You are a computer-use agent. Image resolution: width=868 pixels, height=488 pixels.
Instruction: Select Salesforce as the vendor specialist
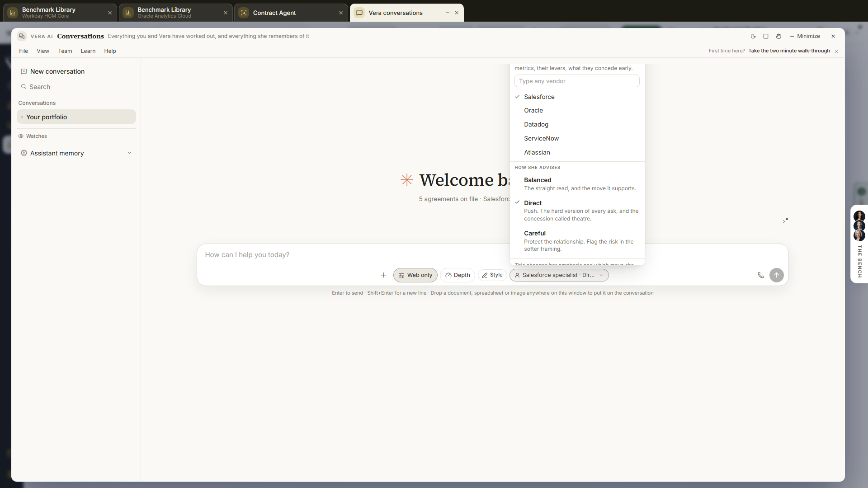click(x=577, y=97)
